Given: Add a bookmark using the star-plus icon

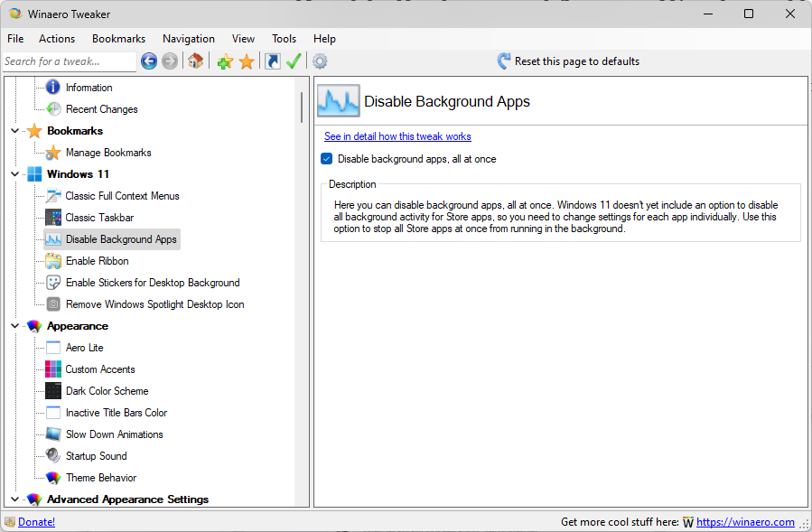Looking at the screenshot, I should coord(222,61).
